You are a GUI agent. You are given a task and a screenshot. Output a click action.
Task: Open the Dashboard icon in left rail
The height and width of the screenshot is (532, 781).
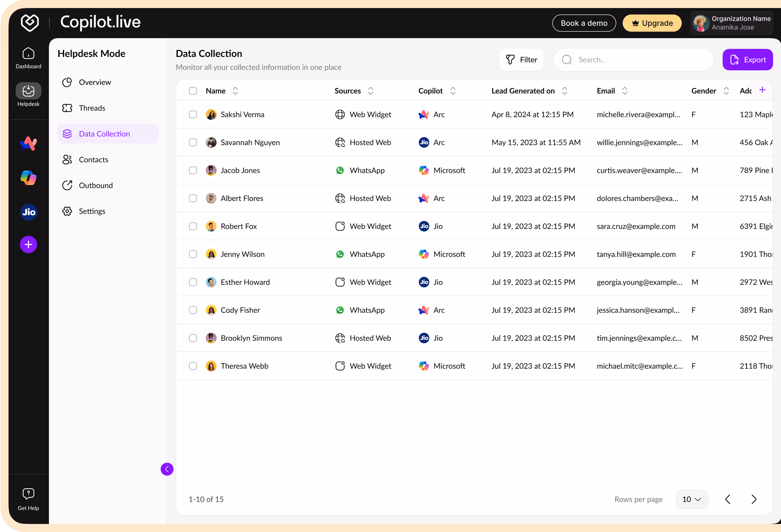pyautogui.click(x=28, y=58)
